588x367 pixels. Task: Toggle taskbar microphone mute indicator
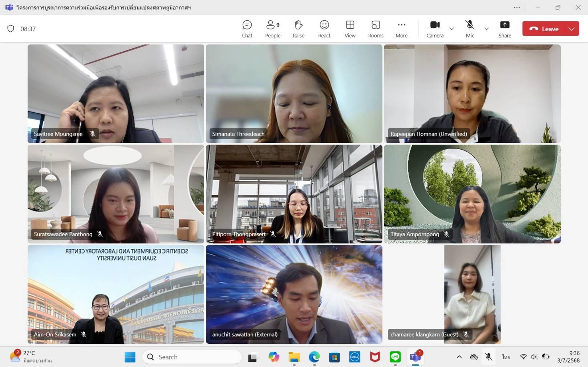489,357
